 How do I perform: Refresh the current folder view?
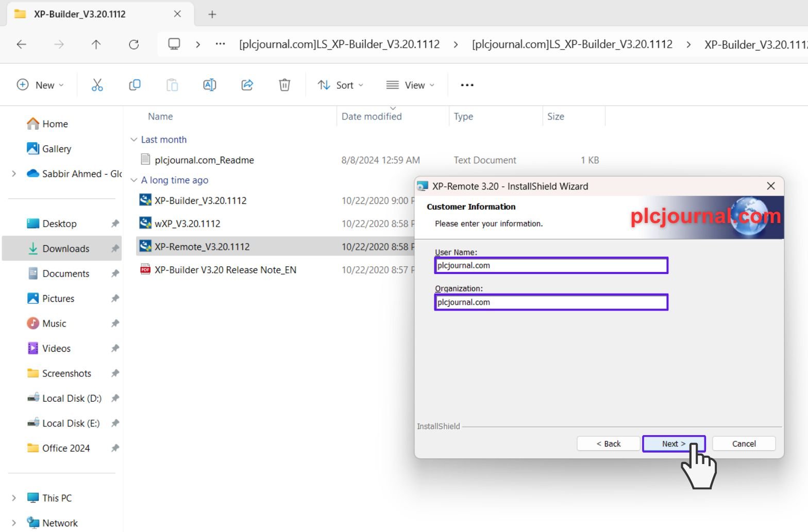click(133, 44)
